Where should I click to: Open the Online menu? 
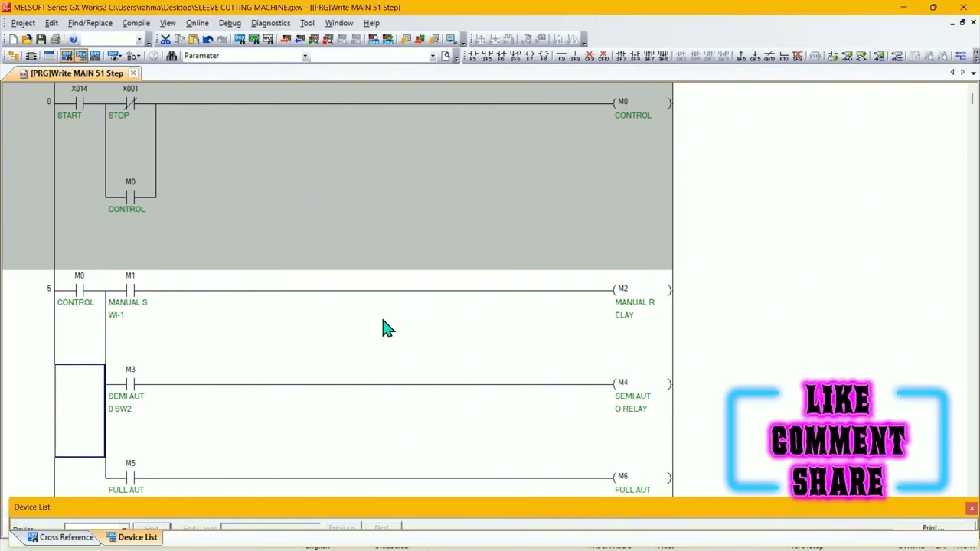(197, 23)
